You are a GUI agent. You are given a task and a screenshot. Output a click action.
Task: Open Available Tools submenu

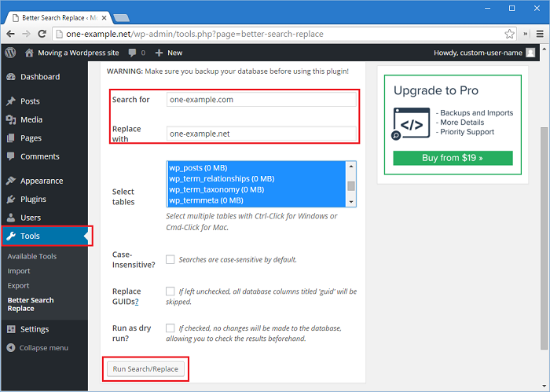point(32,256)
